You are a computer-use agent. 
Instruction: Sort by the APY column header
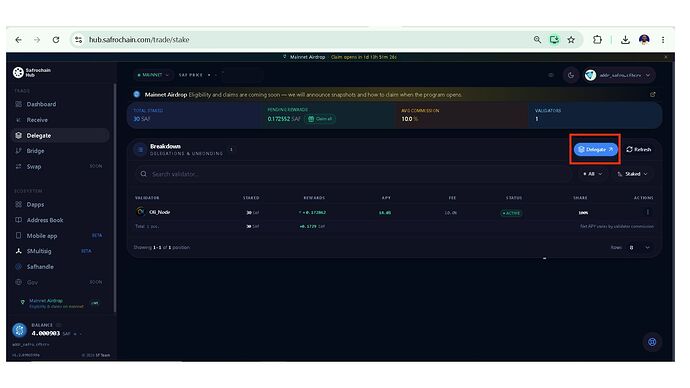coord(386,198)
